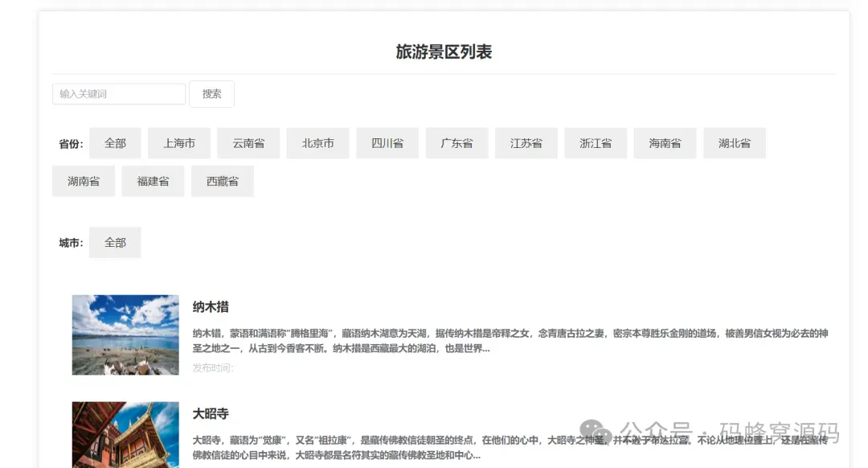Pick the 海南省 province button

[x=665, y=143]
